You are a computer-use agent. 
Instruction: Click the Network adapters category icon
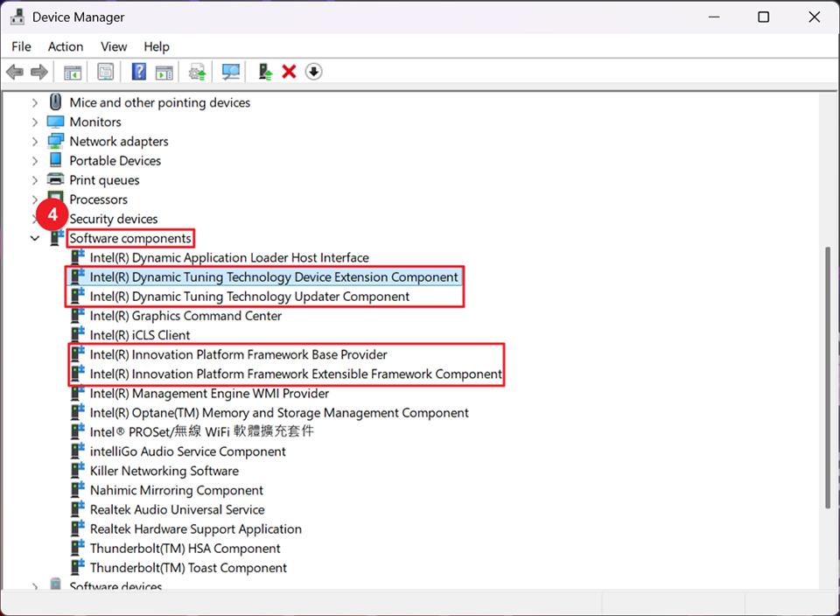tap(56, 142)
